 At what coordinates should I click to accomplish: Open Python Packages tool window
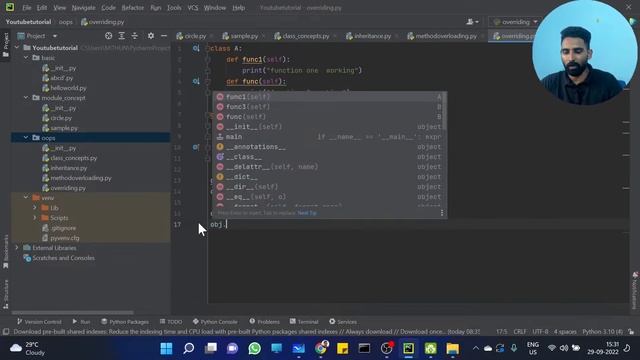125,322
